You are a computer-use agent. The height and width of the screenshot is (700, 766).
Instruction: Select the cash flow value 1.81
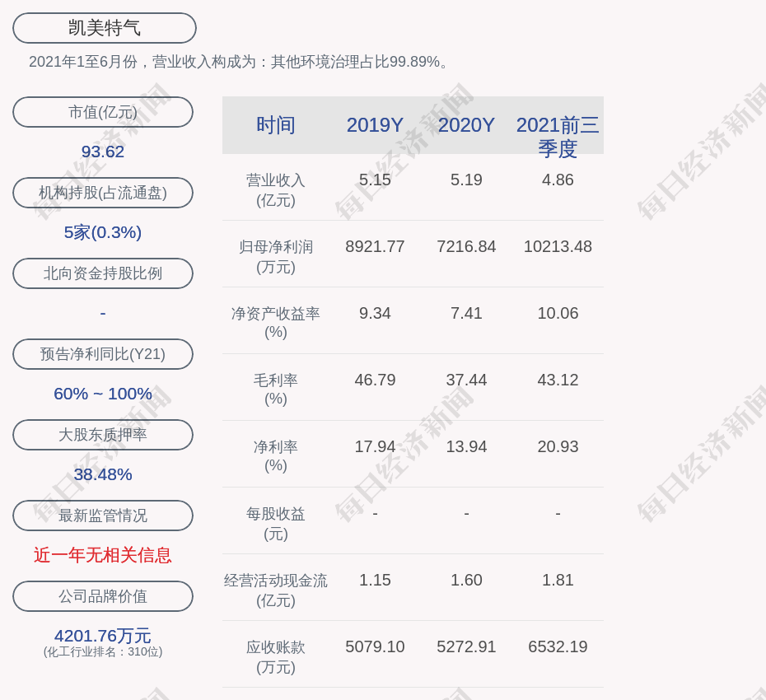coord(558,580)
